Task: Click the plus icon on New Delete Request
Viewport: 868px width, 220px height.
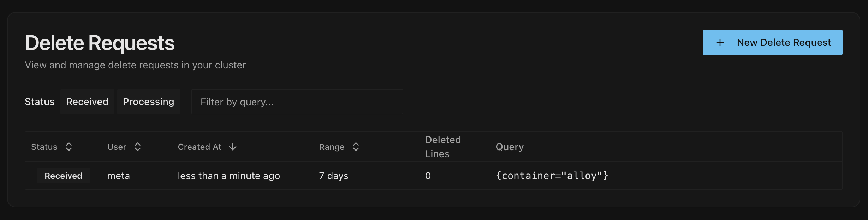Action: point(720,42)
